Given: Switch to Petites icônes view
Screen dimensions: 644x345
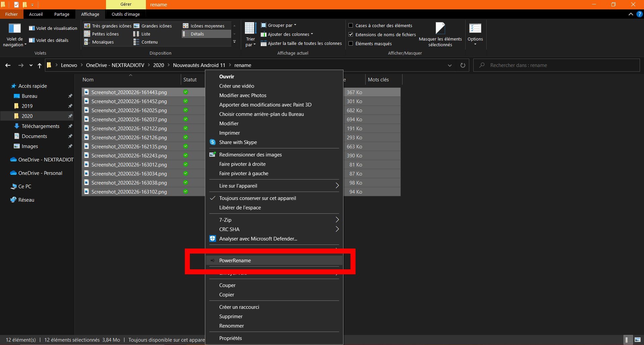Looking at the screenshot, I should point(101,34).
